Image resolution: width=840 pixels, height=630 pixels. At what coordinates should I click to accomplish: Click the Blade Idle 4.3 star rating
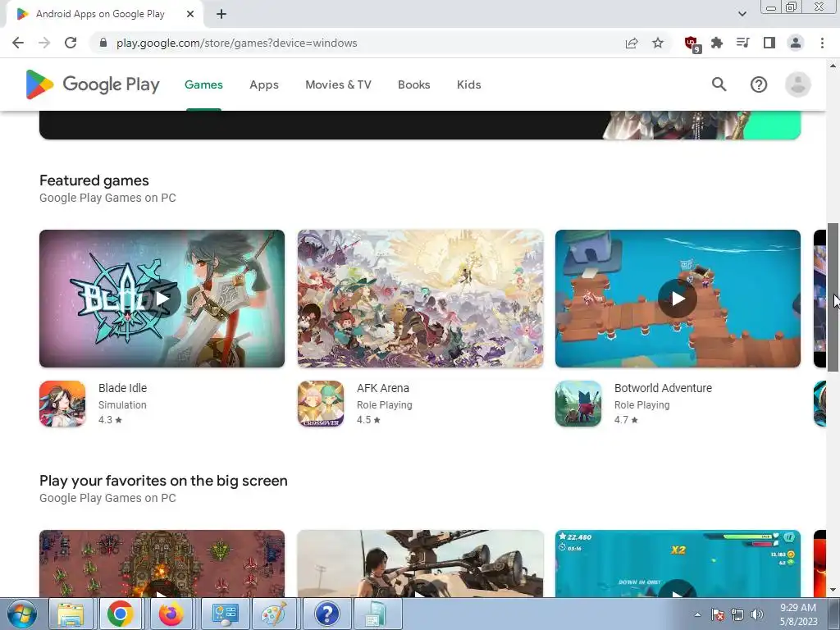tap(111, 420)
